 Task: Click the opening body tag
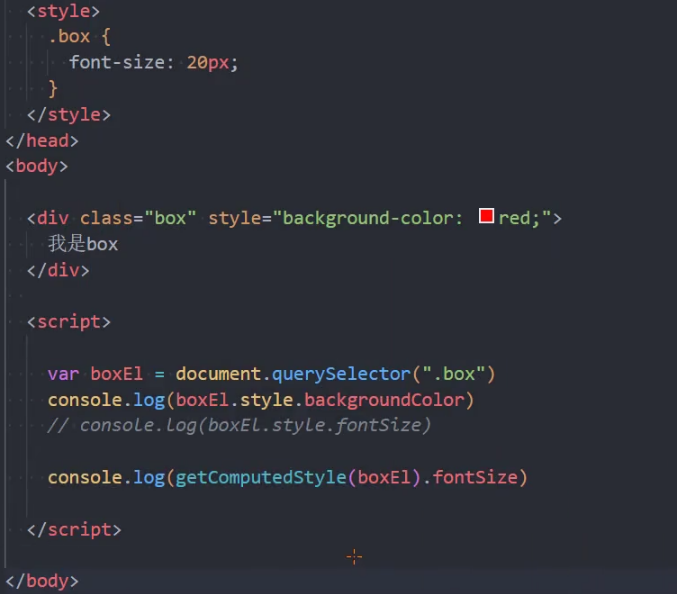point(37,166)
